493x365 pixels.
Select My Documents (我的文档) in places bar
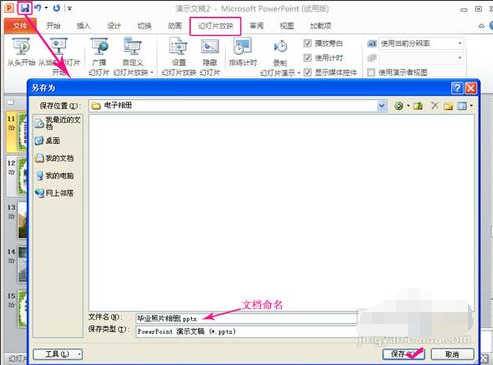point(54,158)
